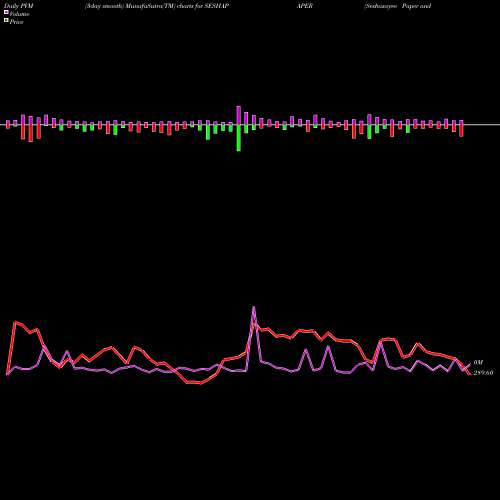Click the Volume legend color swatch

6,12
